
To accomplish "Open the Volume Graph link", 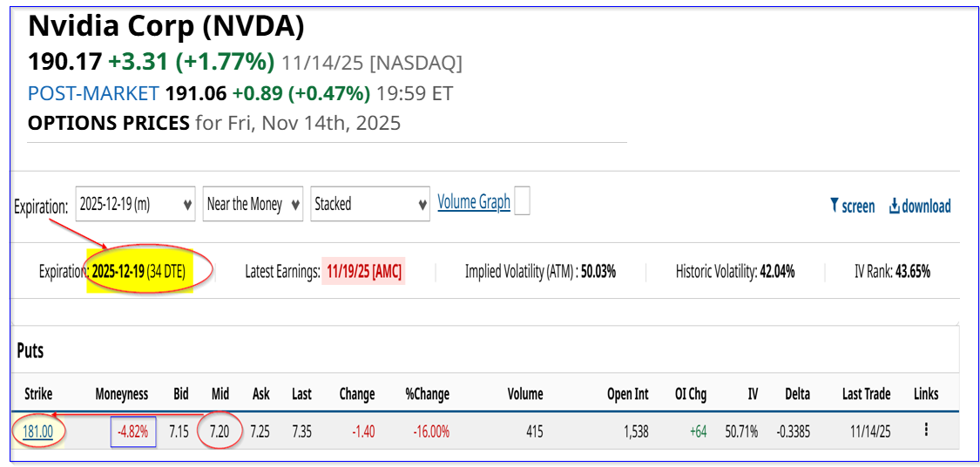I will (x=473, y=202).
